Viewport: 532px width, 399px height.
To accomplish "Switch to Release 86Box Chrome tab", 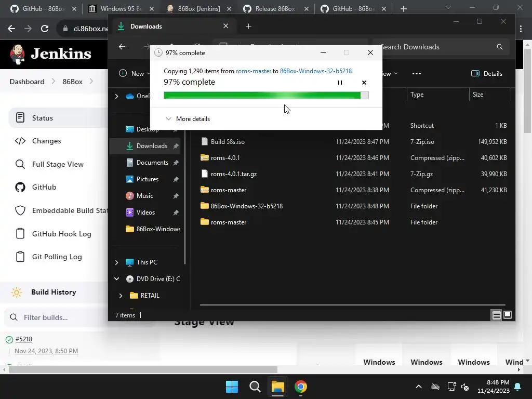I will tap(276, 9).
